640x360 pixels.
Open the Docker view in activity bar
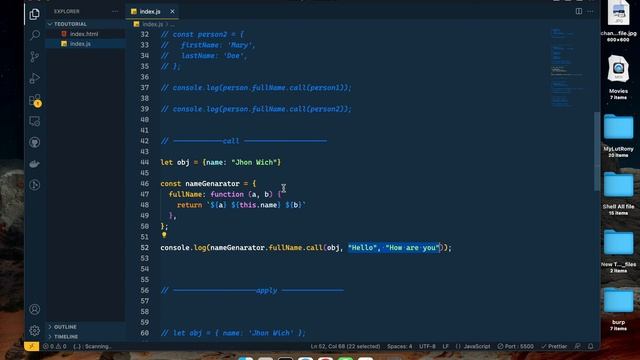tap(35, 164)
